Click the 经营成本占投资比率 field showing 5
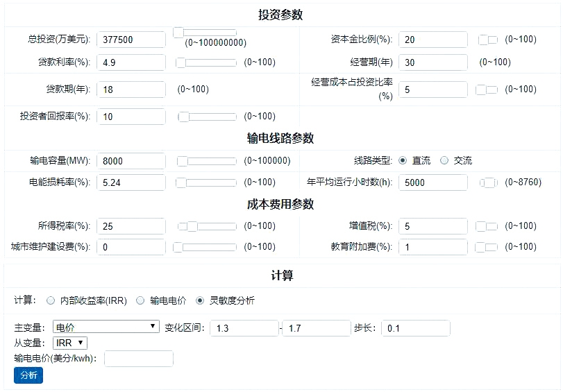 [433, 90]
